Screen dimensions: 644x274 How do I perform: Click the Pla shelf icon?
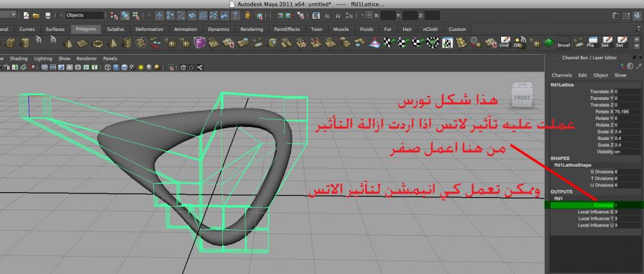[x=592, y=43]
